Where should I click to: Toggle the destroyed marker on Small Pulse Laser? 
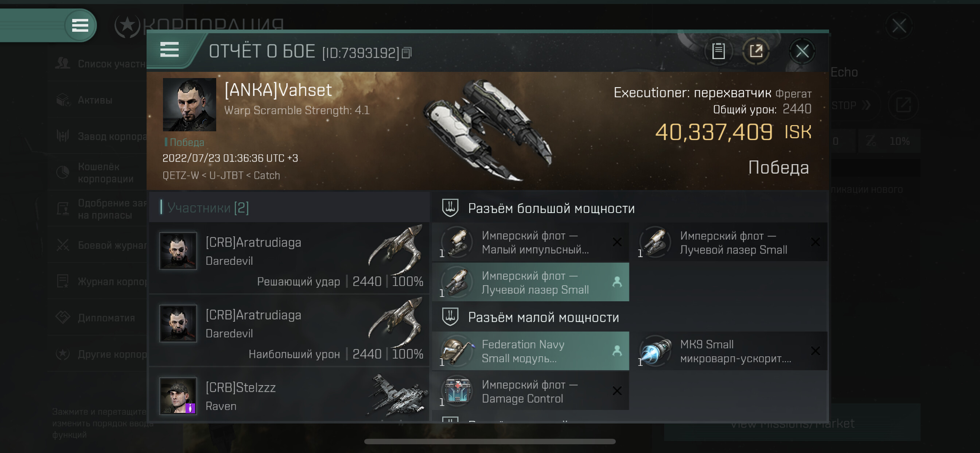point(617,242)
